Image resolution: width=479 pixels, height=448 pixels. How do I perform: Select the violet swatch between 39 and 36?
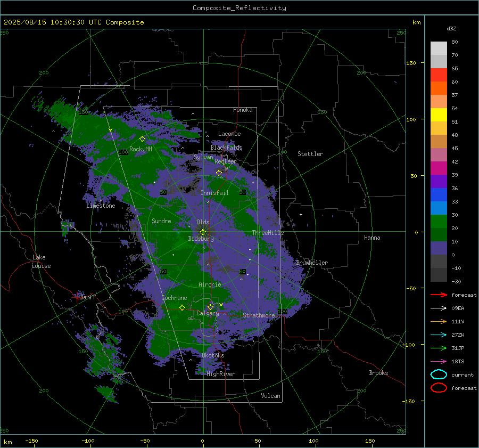coord(439,181)
